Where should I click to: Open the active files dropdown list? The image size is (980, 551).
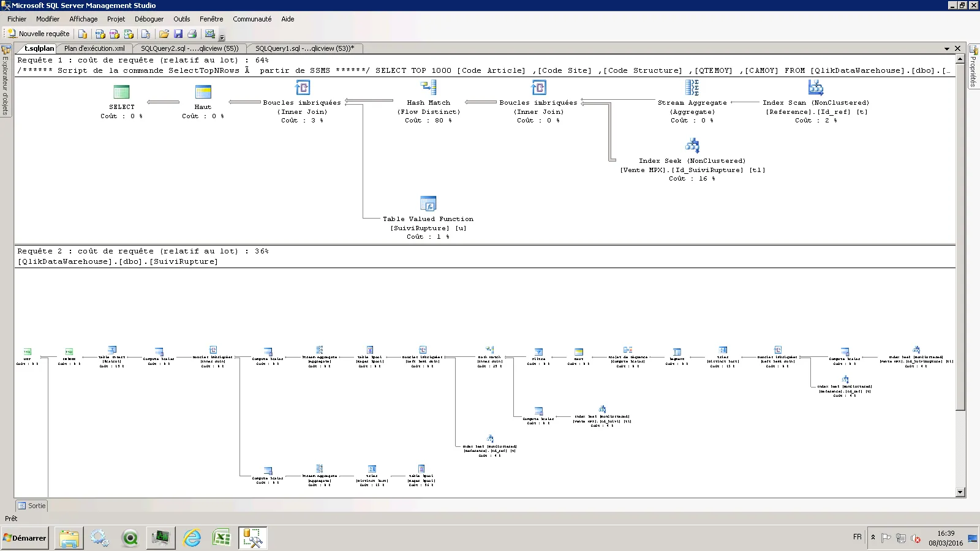pyautogui.click(x=947, y=48)
